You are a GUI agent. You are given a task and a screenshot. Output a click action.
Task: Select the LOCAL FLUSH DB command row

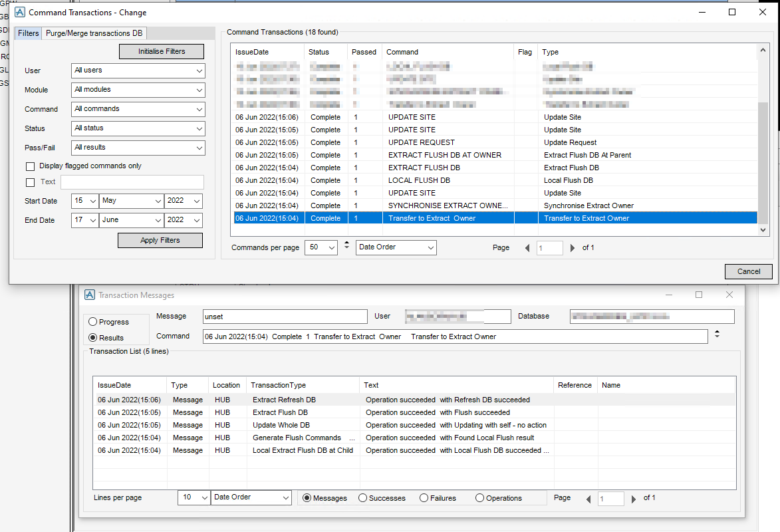(495, 181)
